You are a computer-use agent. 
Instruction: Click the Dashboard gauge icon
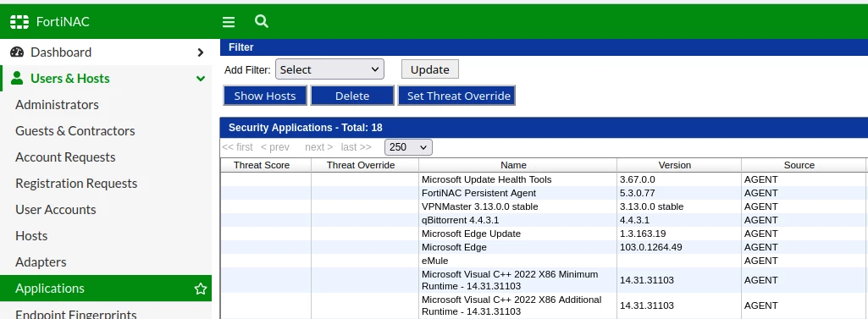pyautogui.click(x=17, y=52)
